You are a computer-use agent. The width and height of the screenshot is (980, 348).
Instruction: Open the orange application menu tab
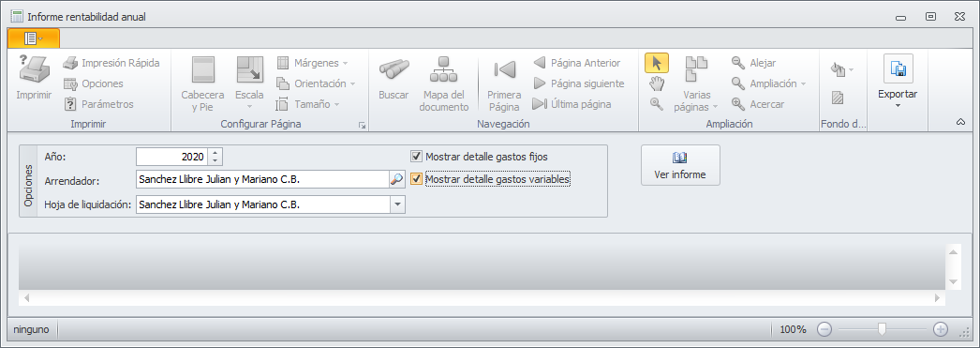(34, 38)
